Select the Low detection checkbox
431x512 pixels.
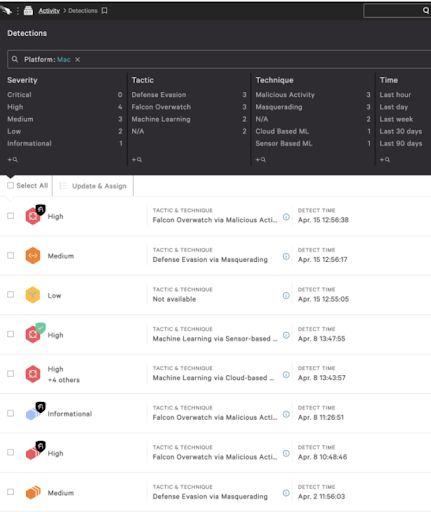[10, 294]
